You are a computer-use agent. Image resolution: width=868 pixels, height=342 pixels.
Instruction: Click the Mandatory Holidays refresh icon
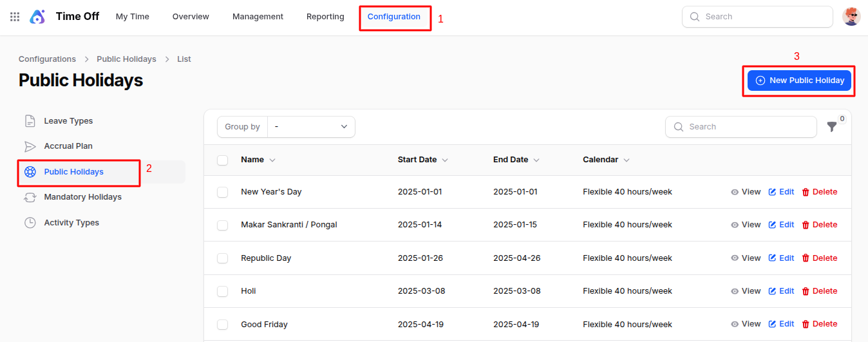point(30,197)
